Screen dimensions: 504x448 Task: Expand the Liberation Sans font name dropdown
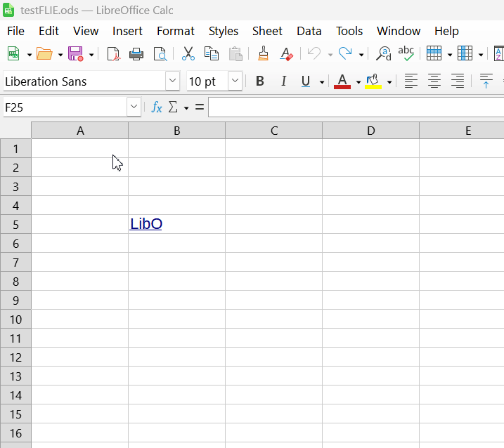pyautogui.click(x=172, y=81)
